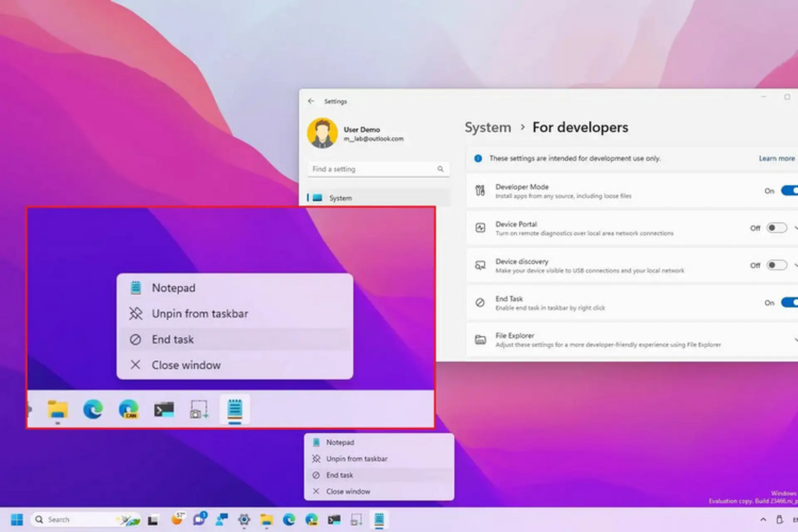Choose Unpin from taskbar in small context menu
The image size is (798, 532).
[x=379, y=458]
